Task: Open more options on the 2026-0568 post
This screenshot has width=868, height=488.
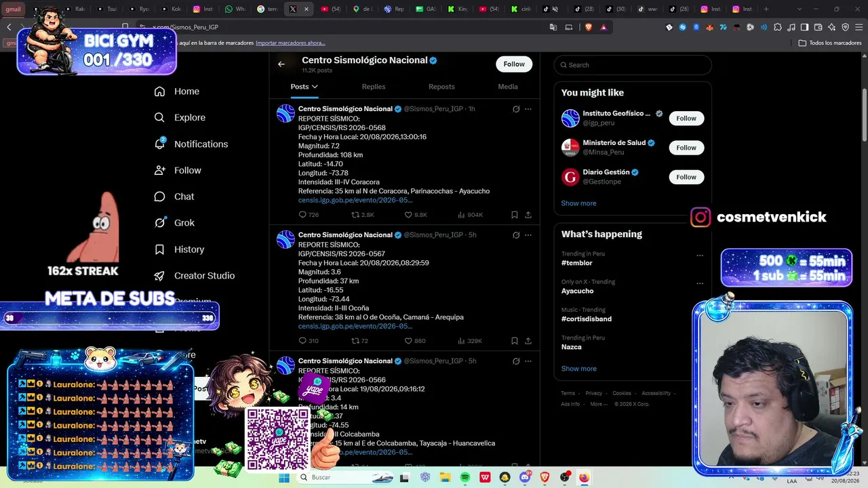Action: [x=528, y=109]
